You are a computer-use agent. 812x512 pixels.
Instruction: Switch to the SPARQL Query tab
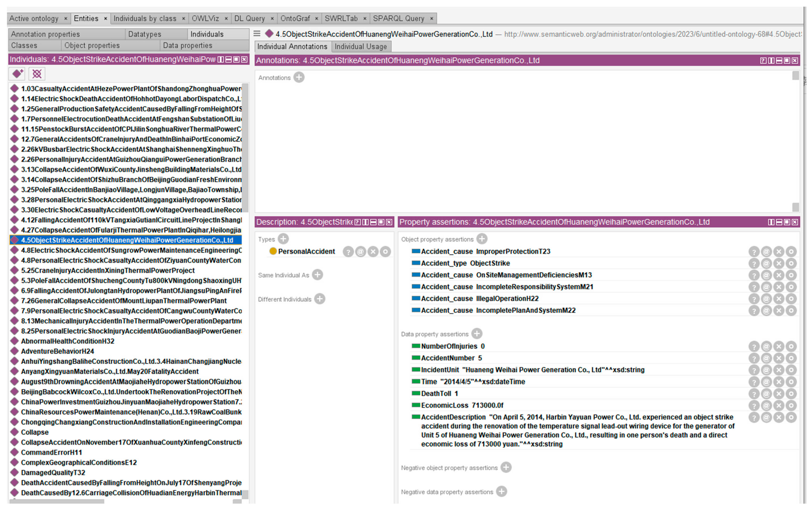398,19
